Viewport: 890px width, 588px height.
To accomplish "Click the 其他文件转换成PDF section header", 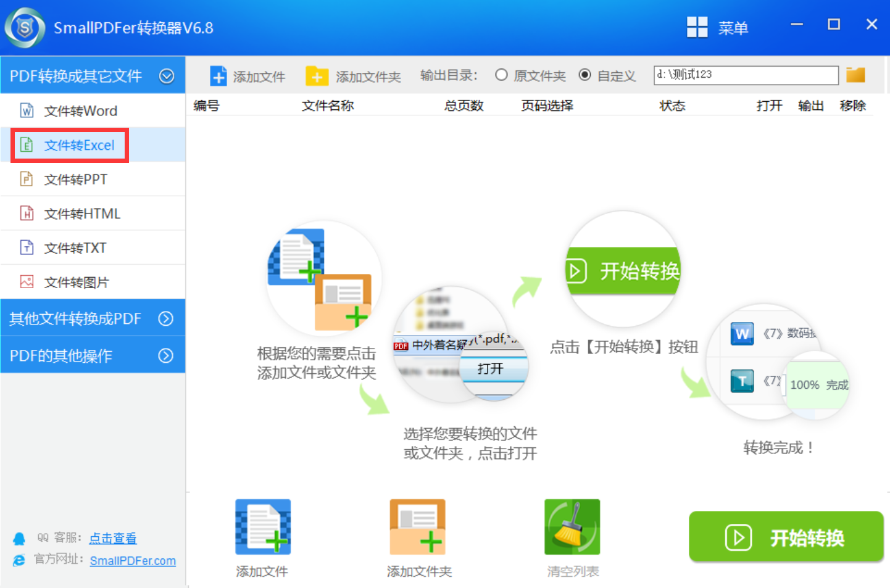I will [x=93, y=318].
